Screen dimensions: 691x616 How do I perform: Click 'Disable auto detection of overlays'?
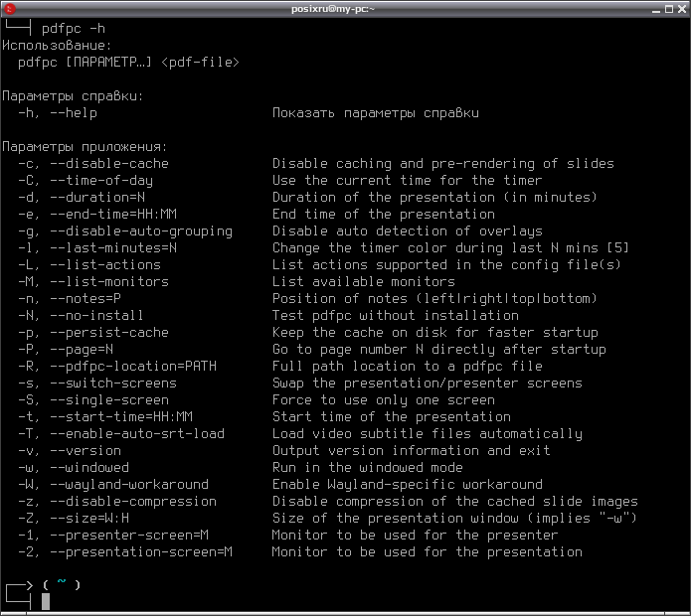(408, 231)
